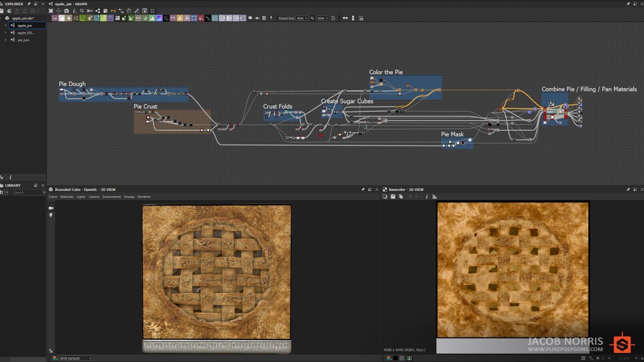This screenshot has height=362, width=644.
Task: Open the histogram in the 2D view
Action: 435,197
